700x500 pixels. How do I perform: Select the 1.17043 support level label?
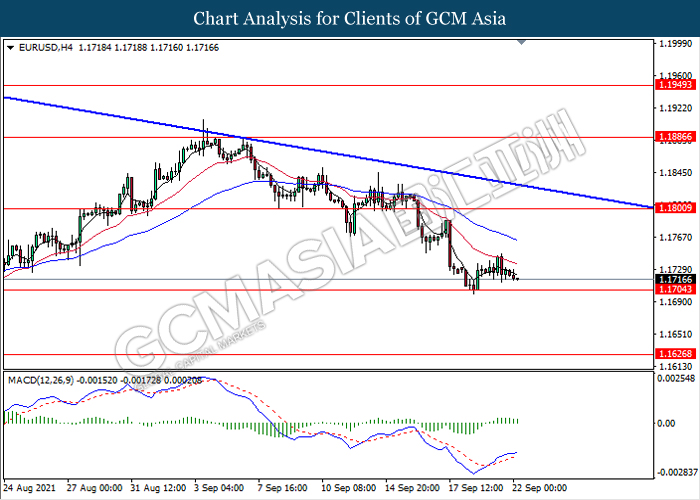(x=675, y=289)
